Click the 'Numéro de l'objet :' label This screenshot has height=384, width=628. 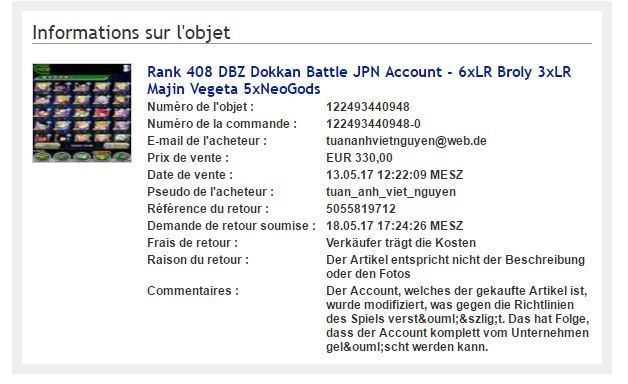(x=200, y=107)
